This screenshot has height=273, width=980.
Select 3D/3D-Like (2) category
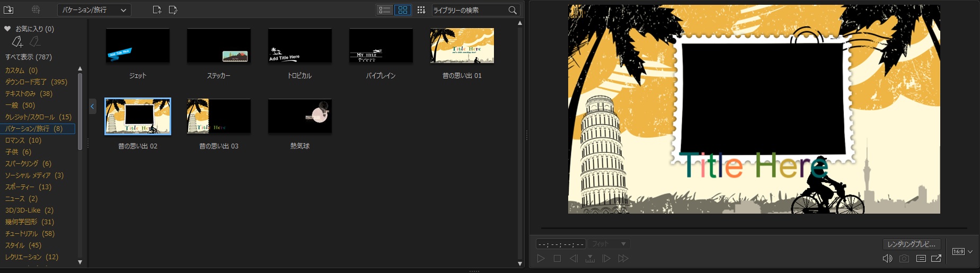[29, 210]
